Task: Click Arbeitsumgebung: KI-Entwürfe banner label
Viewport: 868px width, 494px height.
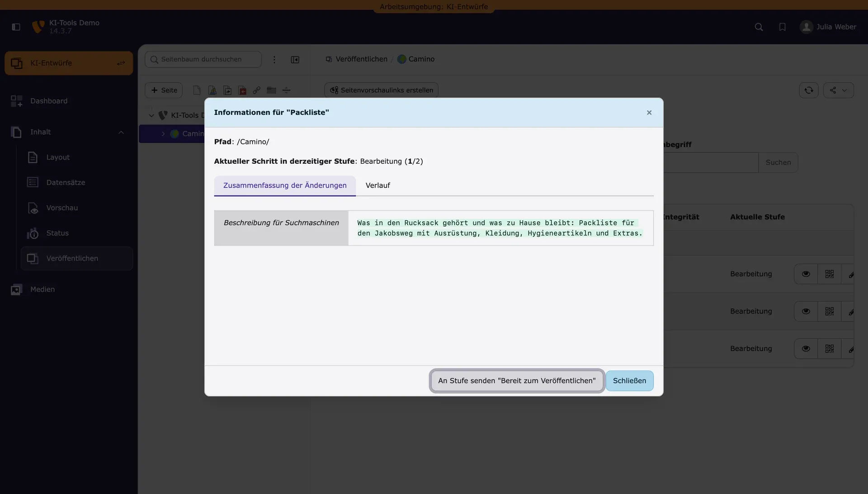Action: [x=434, y=7]
